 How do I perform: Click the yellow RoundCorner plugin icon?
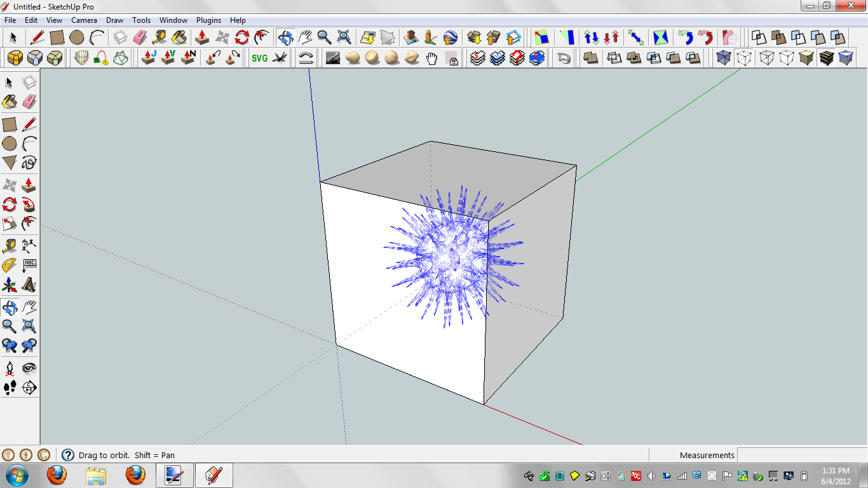(x=15, y=58)
